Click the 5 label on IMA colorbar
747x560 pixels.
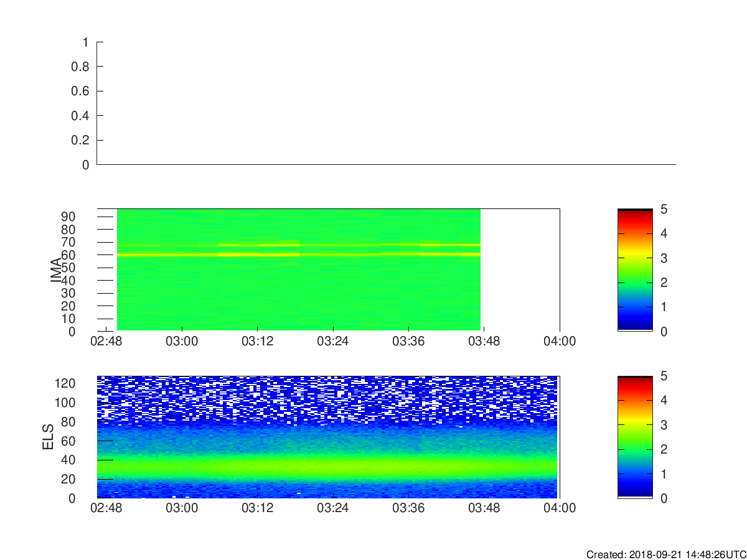pyautogui.click(x=663, y=209)
